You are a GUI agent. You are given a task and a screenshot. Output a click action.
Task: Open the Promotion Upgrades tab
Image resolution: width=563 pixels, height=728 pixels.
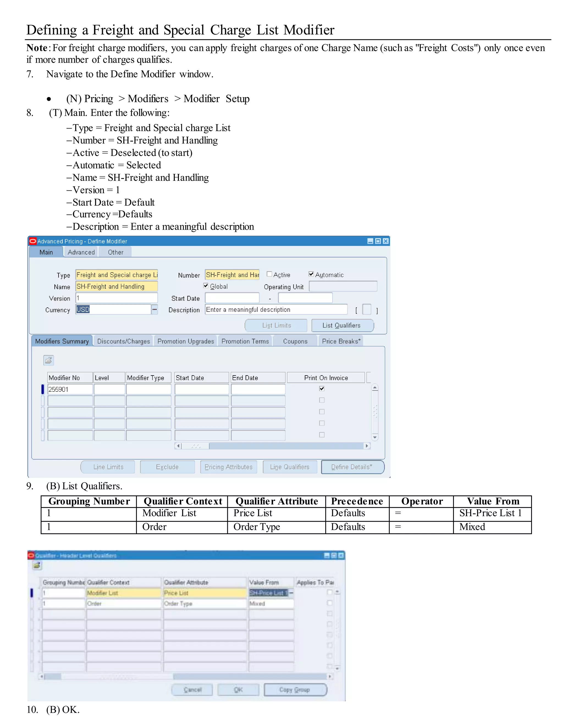[186, 341]
